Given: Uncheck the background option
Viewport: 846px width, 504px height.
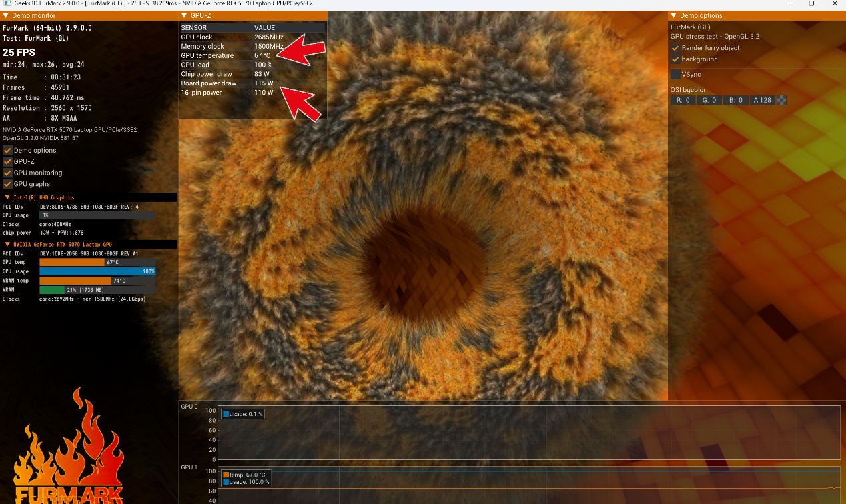Looking at the screenshot, I should click(x=675, y=59).
